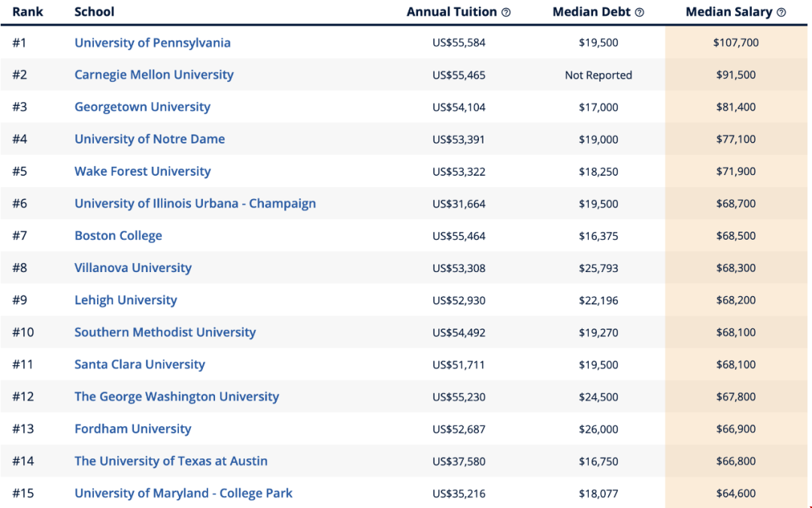Viewport: 812px width, 508px height.
Task: Click the US$54,104 tuition value
Action: point(459,107)
